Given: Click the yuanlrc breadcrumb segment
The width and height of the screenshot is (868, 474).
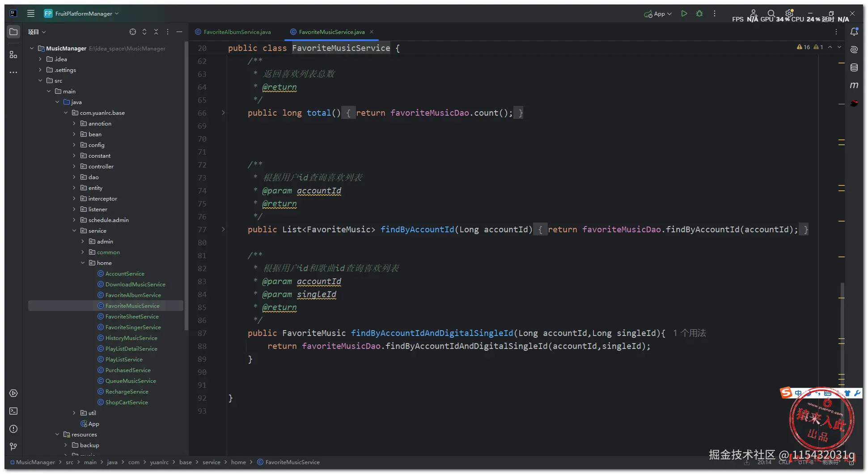Looking at the screenshot, I should pos(159,462).
